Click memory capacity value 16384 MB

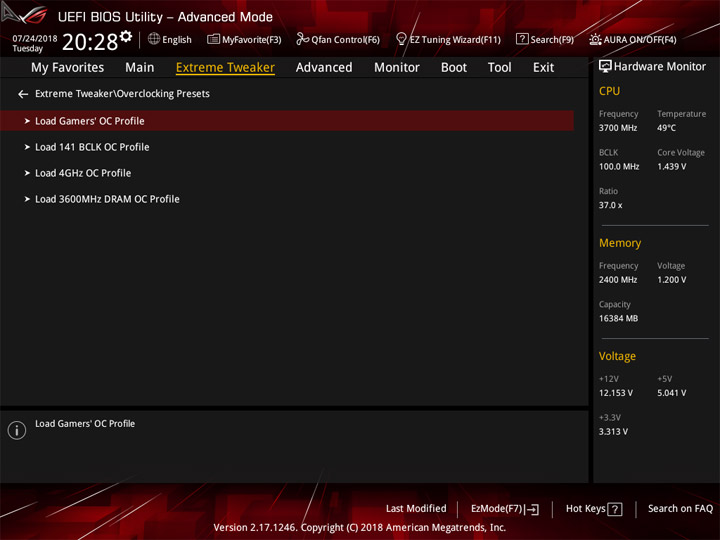coord(618,319)
